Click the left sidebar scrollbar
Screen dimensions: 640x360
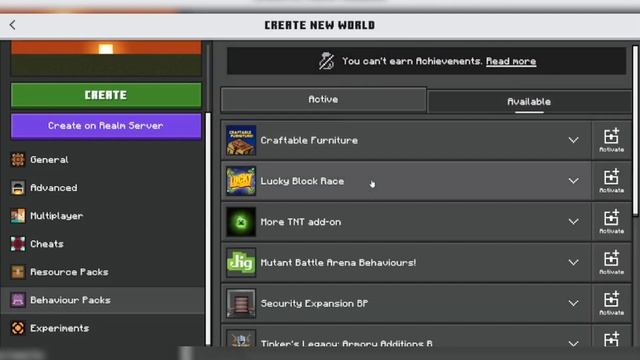point(208,229)
